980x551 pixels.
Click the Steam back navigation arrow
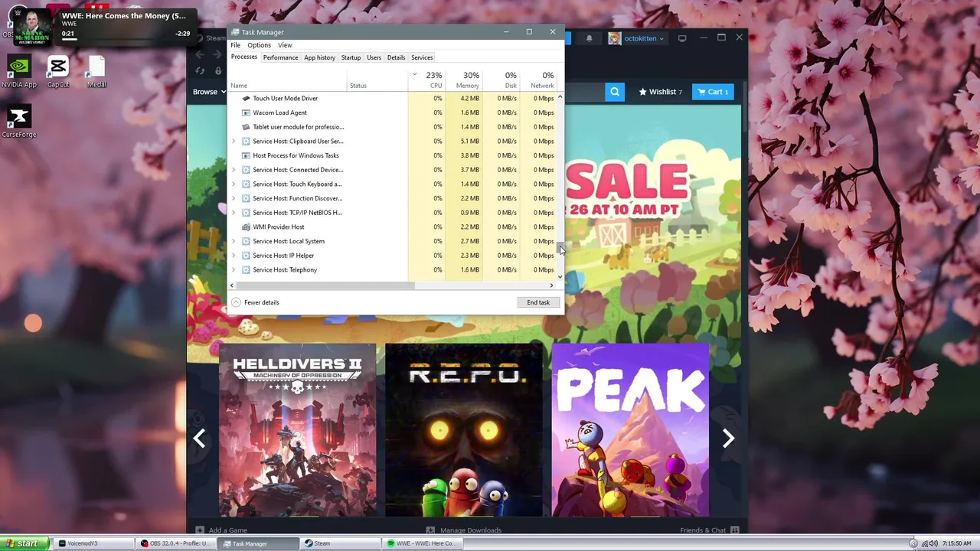pos(200,54)
